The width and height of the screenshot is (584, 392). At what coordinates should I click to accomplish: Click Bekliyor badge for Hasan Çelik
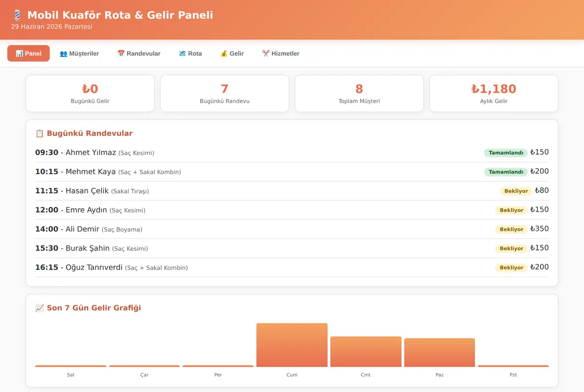(x=516, y=191)
